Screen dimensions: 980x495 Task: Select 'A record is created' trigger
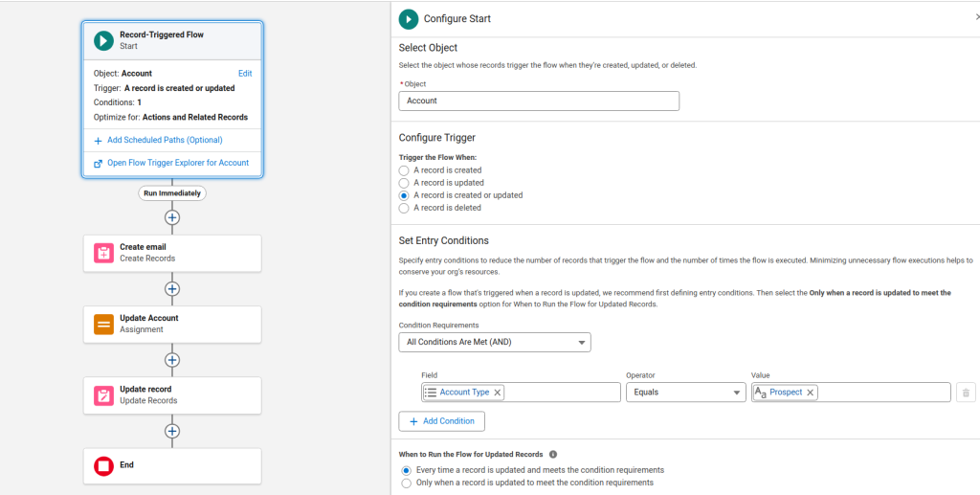pyautogui.click(x=404, y=170)
